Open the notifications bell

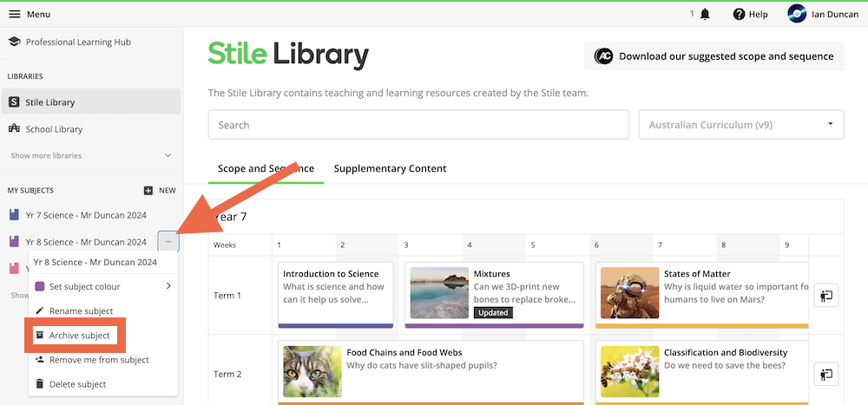[705, 14]
